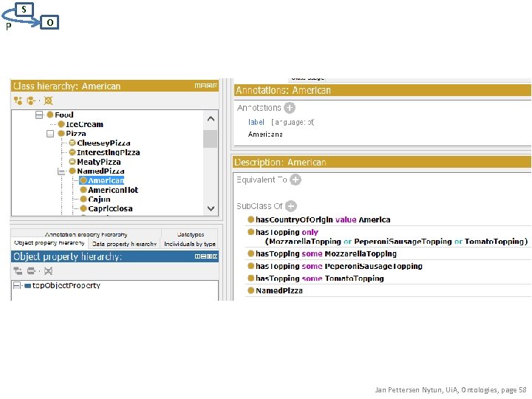This screenshot has width=532, height=399.
Task: Click the class hierarchy scrollbar thumb
Action: coord(211,139)
